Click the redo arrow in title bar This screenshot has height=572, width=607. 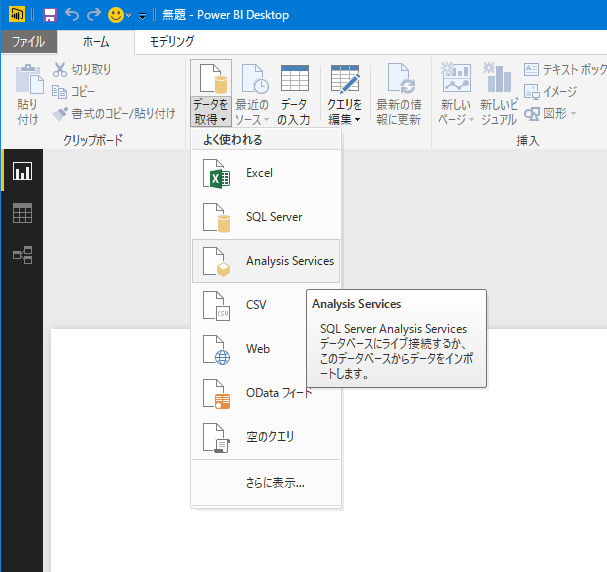(95, 16)
